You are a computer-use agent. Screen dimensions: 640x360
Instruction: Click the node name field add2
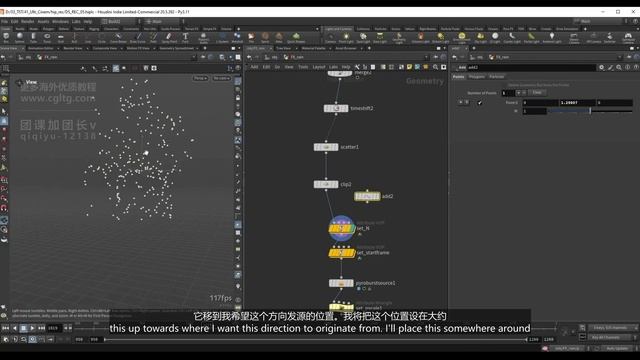tap(532, 67)
